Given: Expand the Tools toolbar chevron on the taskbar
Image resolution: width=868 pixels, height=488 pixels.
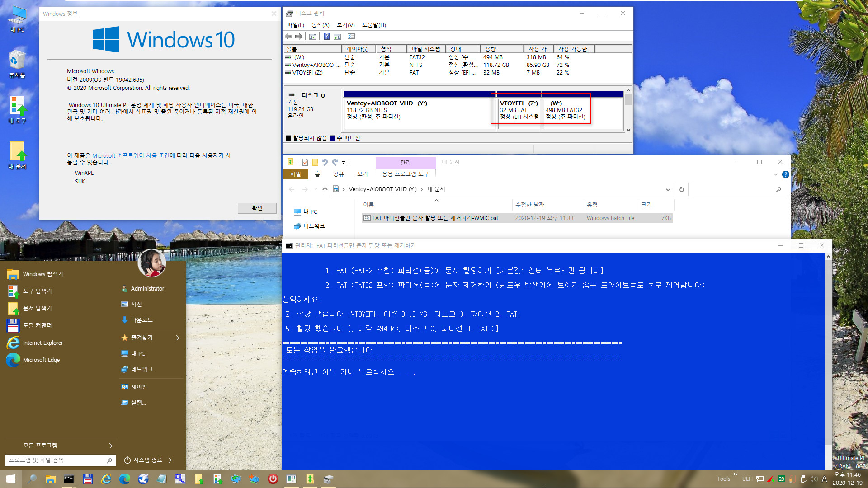Looking at the screenshot, I should [736, 474].
